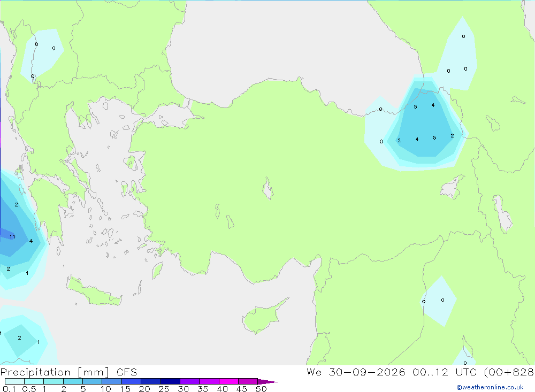Screen dimensions: 535x392
Task: Click the 5 mm blue legend swatch
Action: [x=92, y=381]
